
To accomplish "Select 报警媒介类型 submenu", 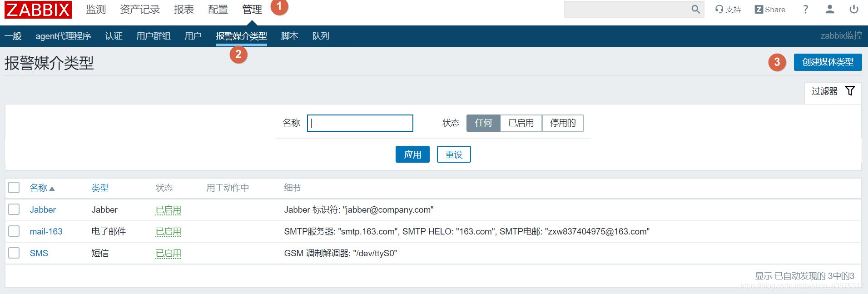I will point(241,36).
